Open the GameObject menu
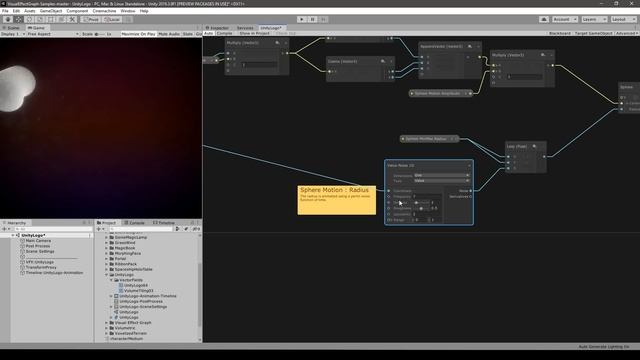 [x=51, y=11]
